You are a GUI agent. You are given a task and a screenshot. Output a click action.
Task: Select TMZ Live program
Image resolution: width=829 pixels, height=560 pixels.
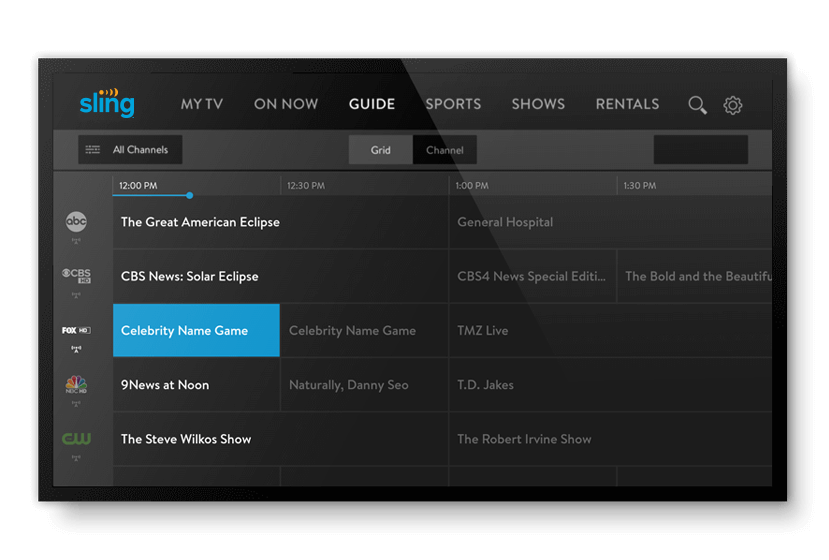tap(611, 331)
